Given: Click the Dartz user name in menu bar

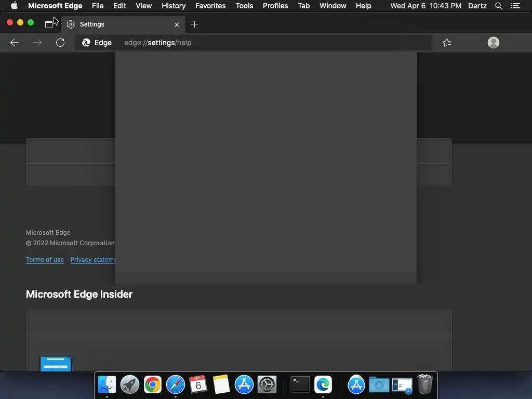Looking at the screenshot, I should click(x=477, y=6).
